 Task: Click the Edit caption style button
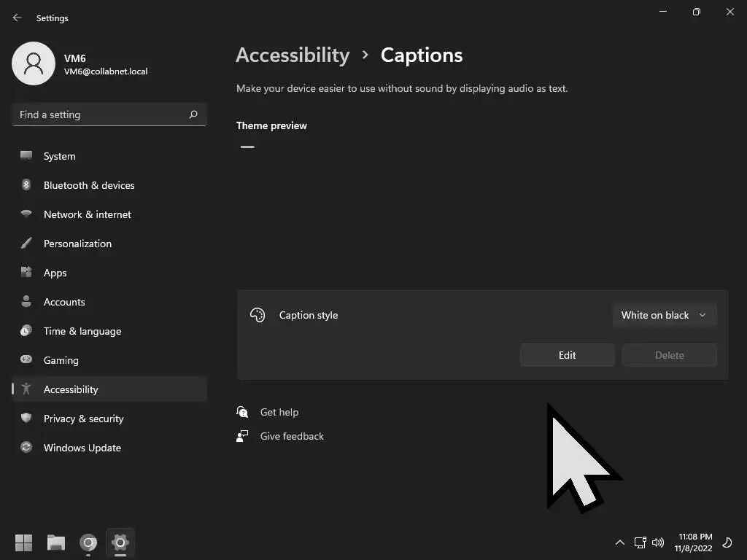pos(567,355)
